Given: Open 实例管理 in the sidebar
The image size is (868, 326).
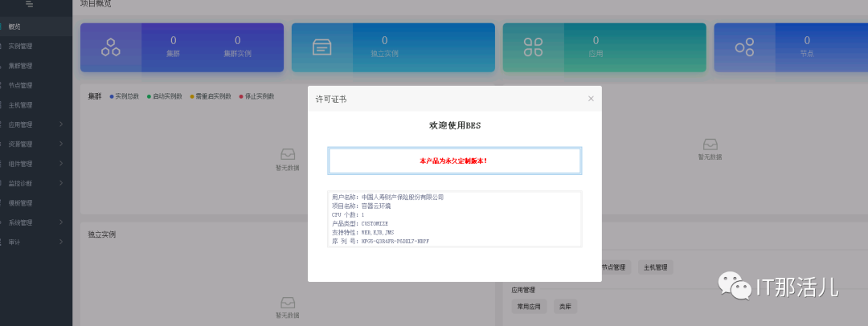Looking at the screenshot, I should [x=36, y=46].
